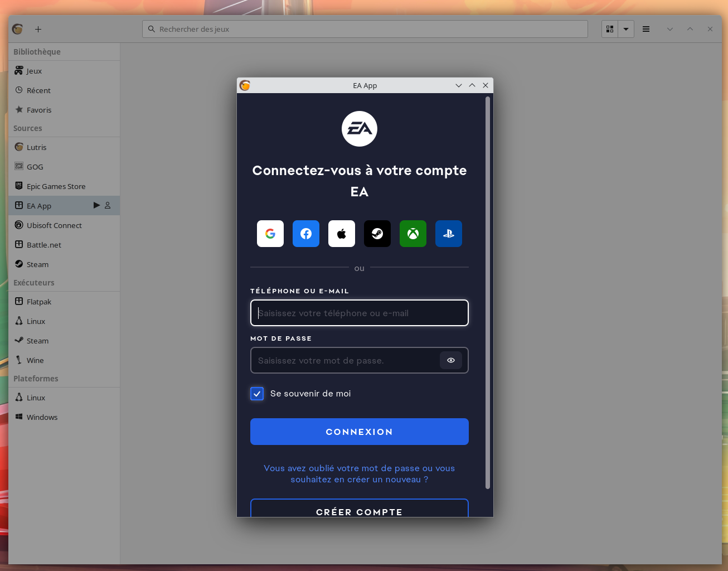The width and height of the screenshot is (728, 571).
Task: Click the add game plus icon
Action: (38, 29)
